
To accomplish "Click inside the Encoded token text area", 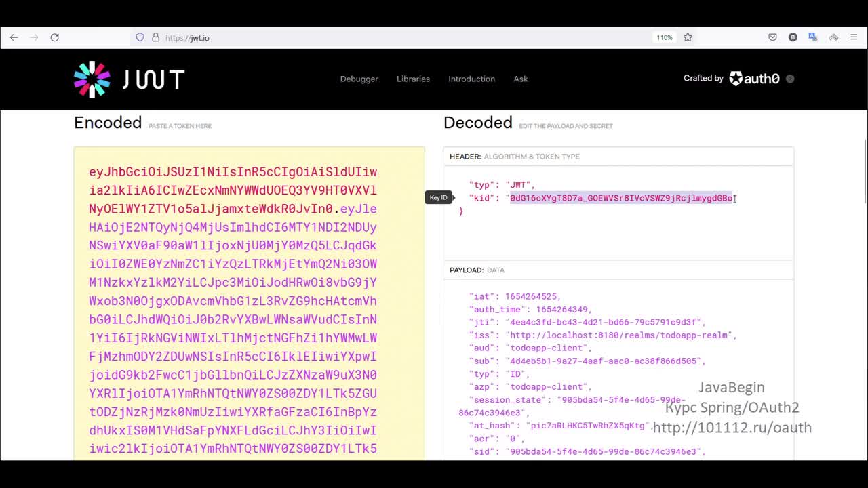I will 249,304.
